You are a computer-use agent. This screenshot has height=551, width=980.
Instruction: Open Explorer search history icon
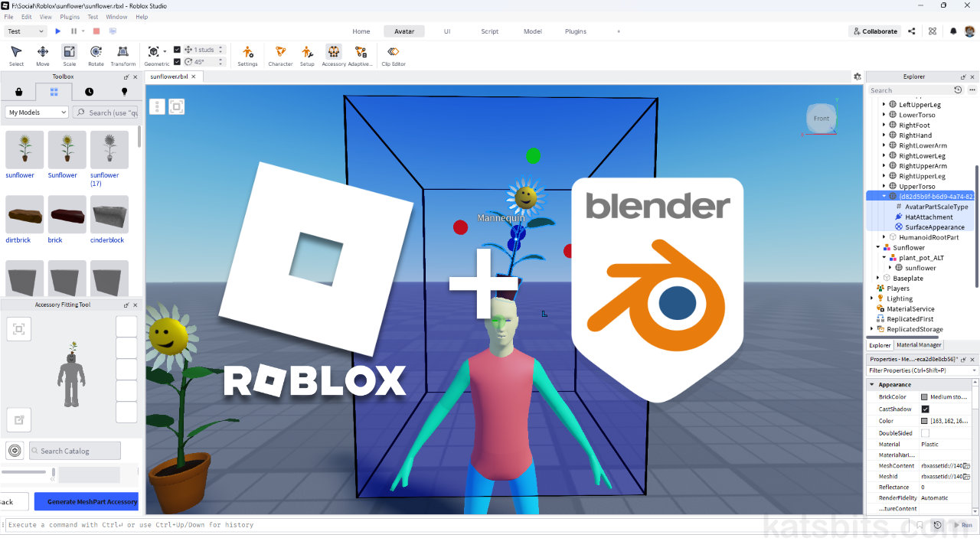(x=958, y=90)
